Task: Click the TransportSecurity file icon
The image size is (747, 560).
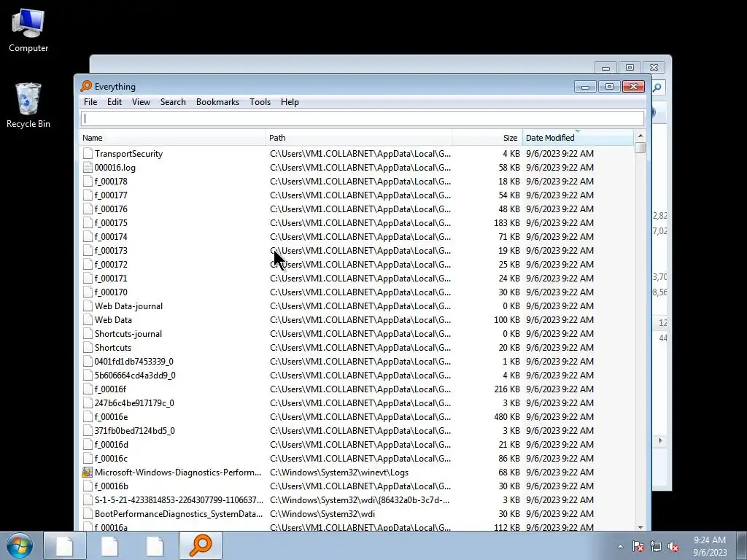Action: click(88, 153)
